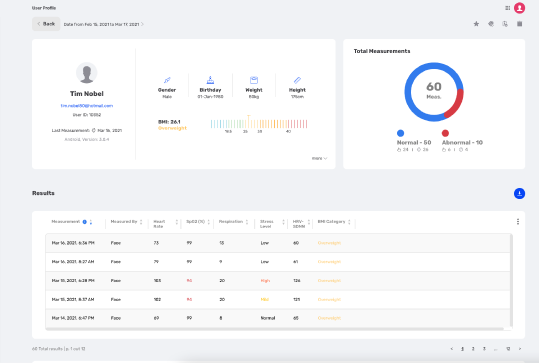Click the table's horizontal scrollbar
Image resolution: width=539 pixels, height=363 pixels.
point(274,329)
